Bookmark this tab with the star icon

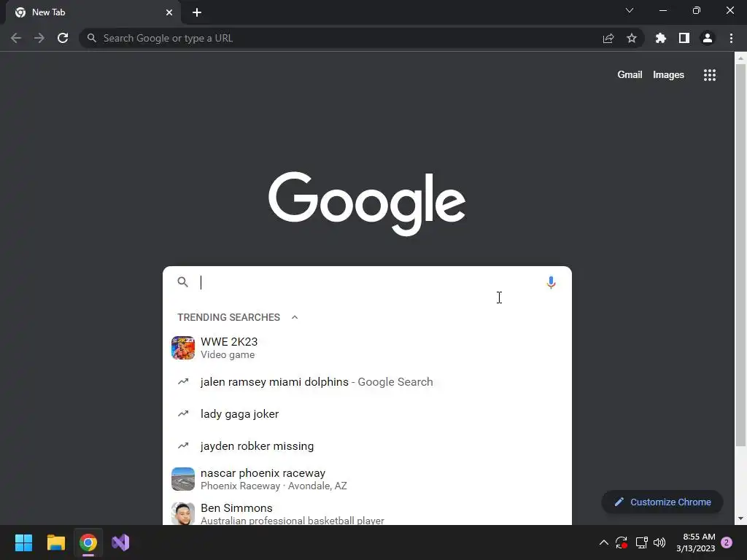pyautogui.click(x=632, y=38)
